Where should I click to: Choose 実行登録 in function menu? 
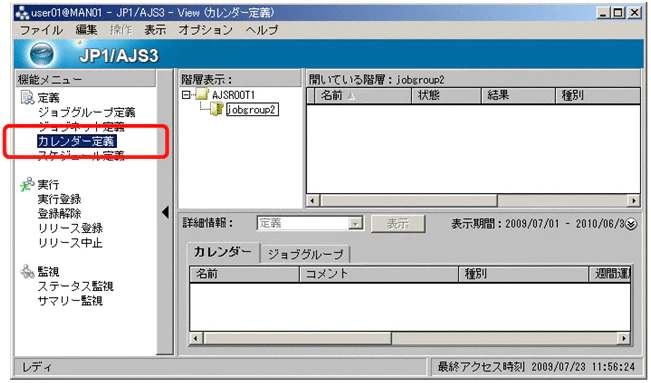[59, 199]
